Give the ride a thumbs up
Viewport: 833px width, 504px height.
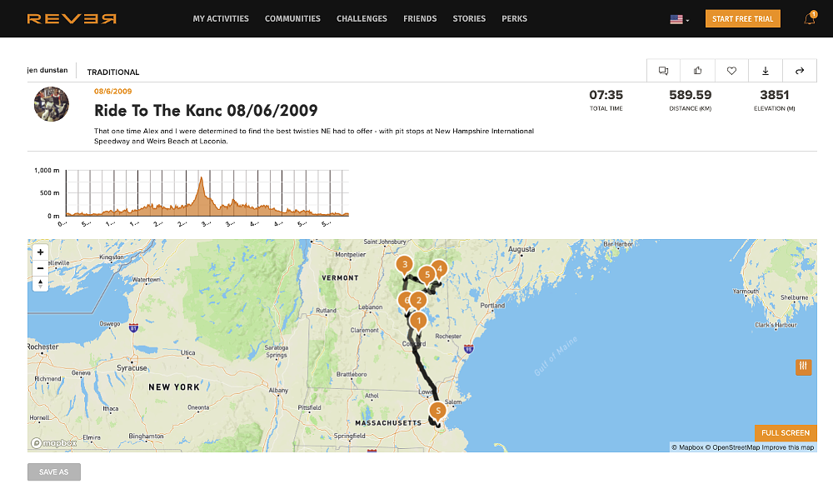[x=697, y=71]
